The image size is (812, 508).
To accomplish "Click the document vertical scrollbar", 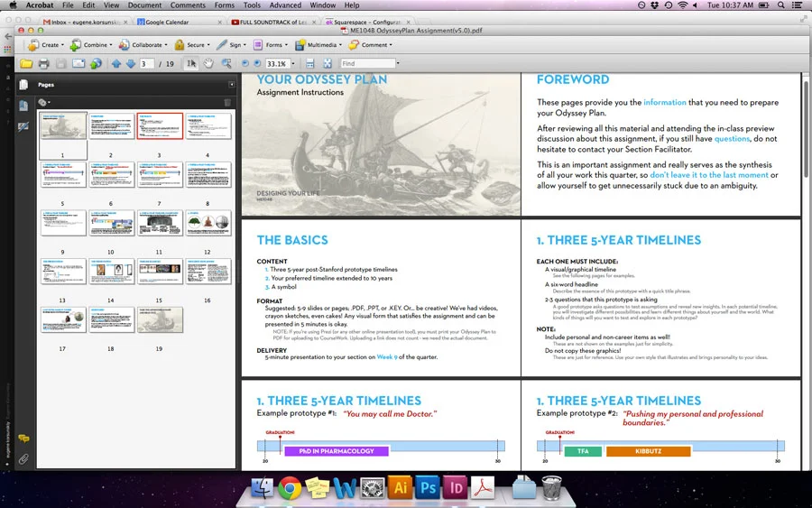I will 806,129.
